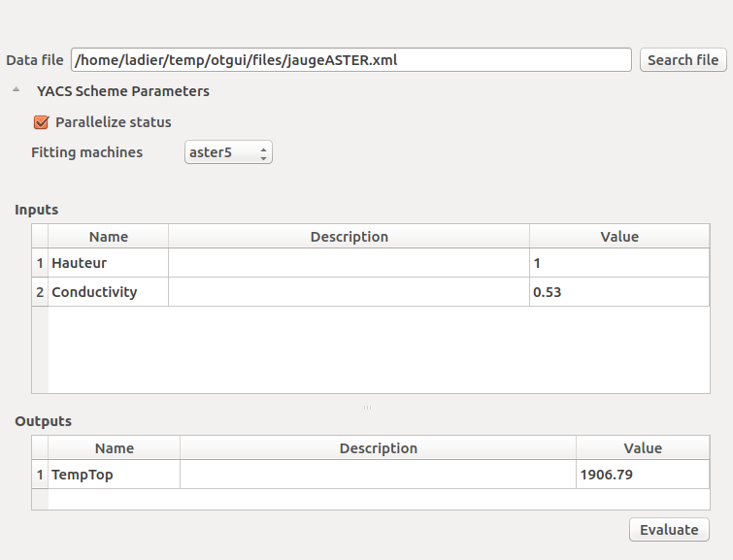
Task: Click the Outputs table Description column header
Action: coord(378,448)
